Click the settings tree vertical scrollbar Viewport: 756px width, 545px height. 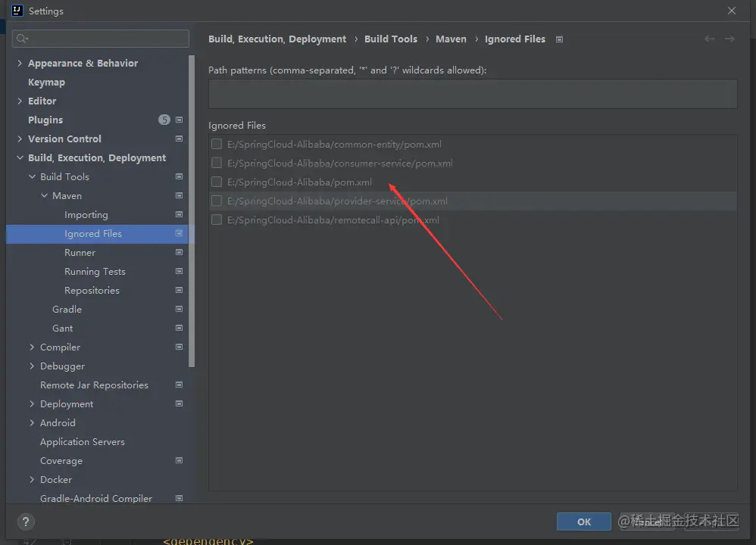[192, 211]
